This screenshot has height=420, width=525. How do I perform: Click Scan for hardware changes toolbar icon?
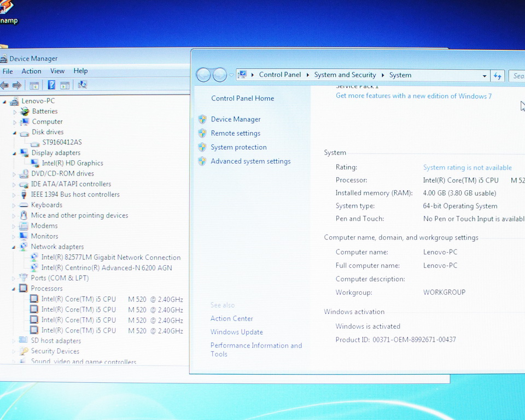click(83, 84)
